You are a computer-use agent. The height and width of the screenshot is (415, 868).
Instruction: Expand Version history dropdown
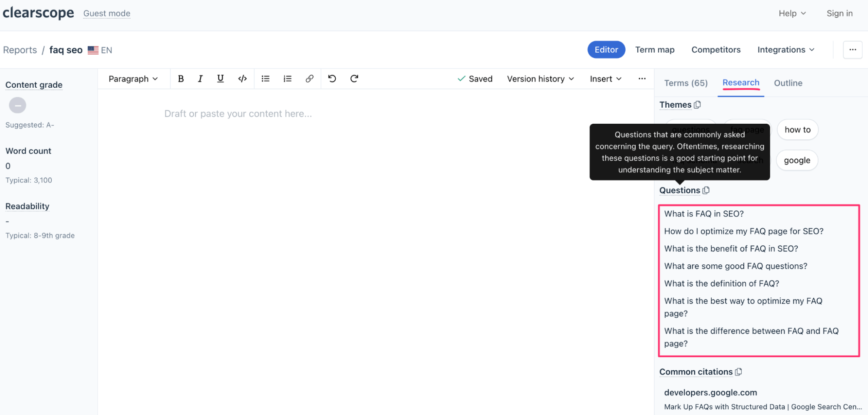(541, 79)
